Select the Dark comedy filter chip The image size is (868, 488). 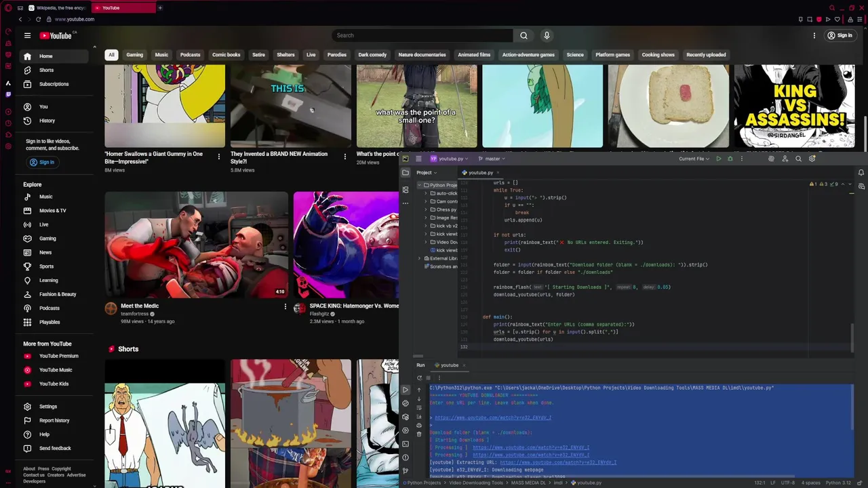[372, 55]
